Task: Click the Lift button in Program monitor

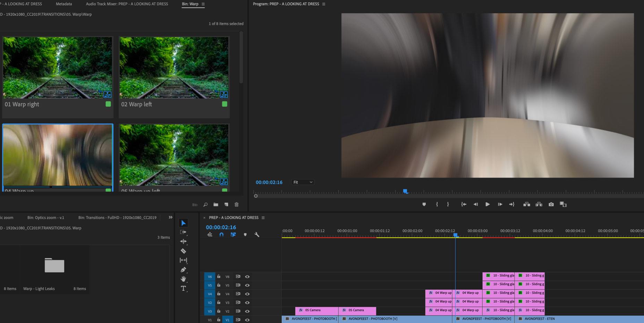Action: tap(526, 204)
